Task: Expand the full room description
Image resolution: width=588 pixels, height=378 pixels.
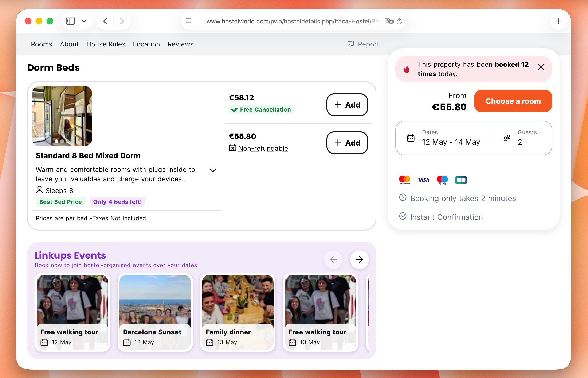Action: coord(213,170)
